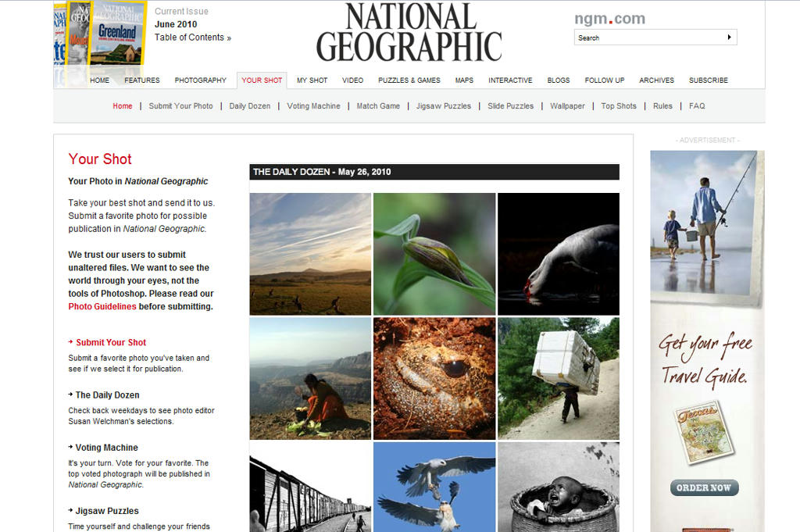Open the white bird drinking photo
The width and height of the screenshot is (800, 532).
pos(558,254)
